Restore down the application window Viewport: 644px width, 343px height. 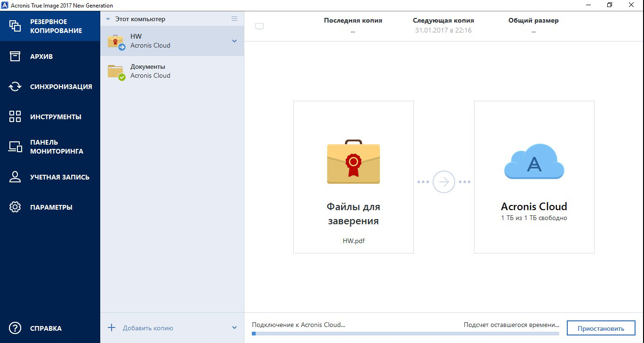click(x=610, y=5)
